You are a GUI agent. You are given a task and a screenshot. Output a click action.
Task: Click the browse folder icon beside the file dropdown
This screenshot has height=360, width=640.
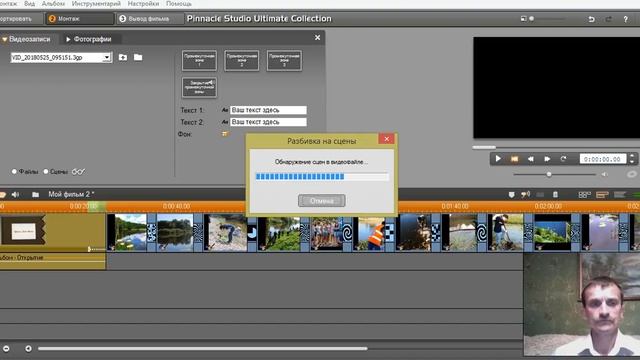click(x=138, y=57)
